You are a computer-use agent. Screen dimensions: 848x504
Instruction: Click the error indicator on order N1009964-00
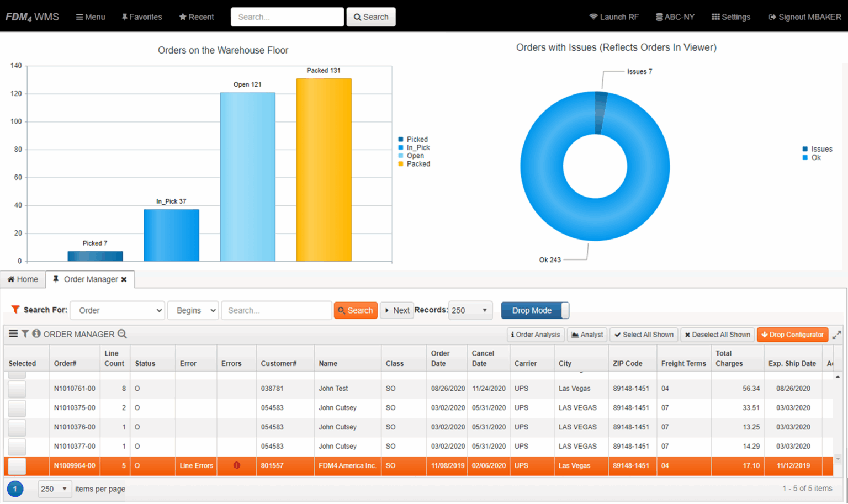pos(236,465)
